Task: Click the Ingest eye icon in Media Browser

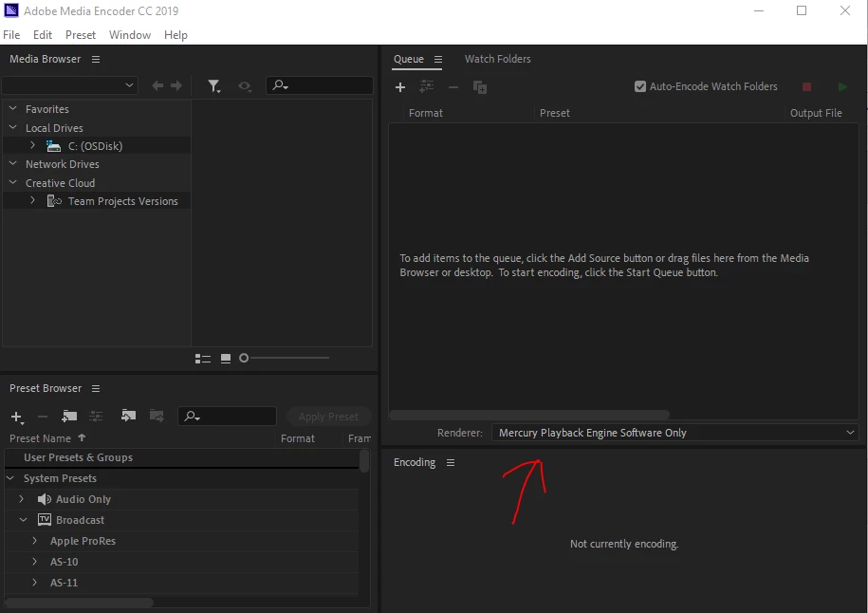Action: click(244, 85)
